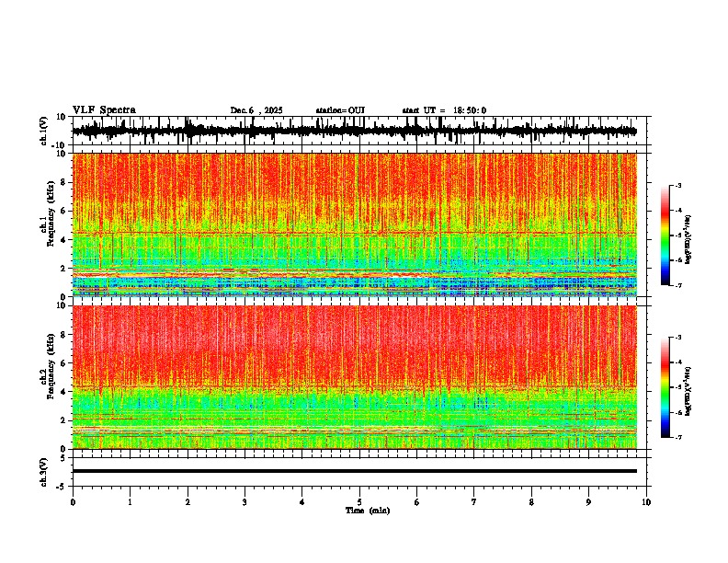Click the ch.2 spectrogram color scale bar

(x=665, y=387)
